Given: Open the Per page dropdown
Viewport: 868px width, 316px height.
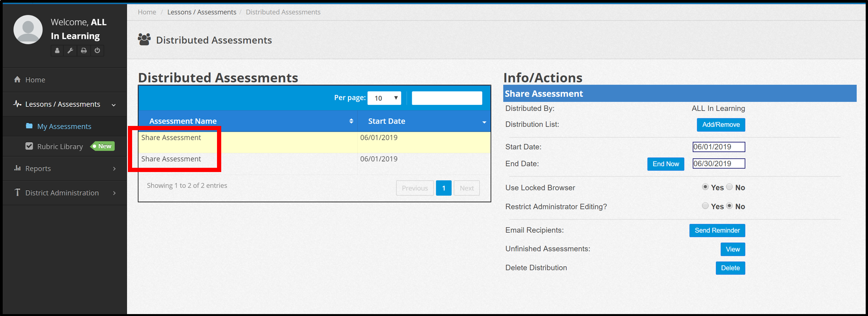Looking at the screenshot, I should coord(384,98).
